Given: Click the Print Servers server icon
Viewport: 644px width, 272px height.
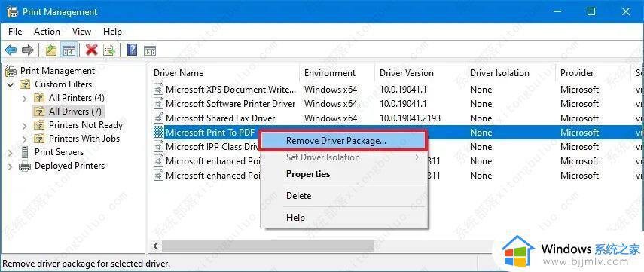Looking at the screenshot, I should pos(25,152).
